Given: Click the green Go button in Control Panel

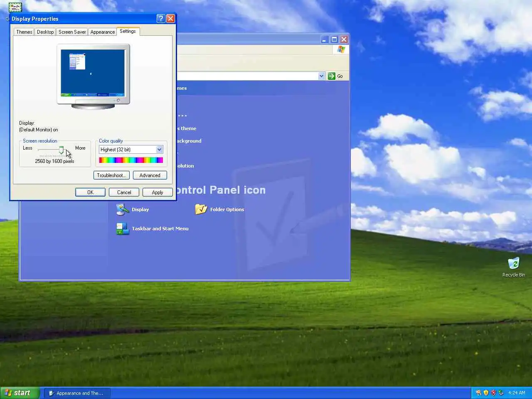Looking at the screenshot, I should [336, 76].
